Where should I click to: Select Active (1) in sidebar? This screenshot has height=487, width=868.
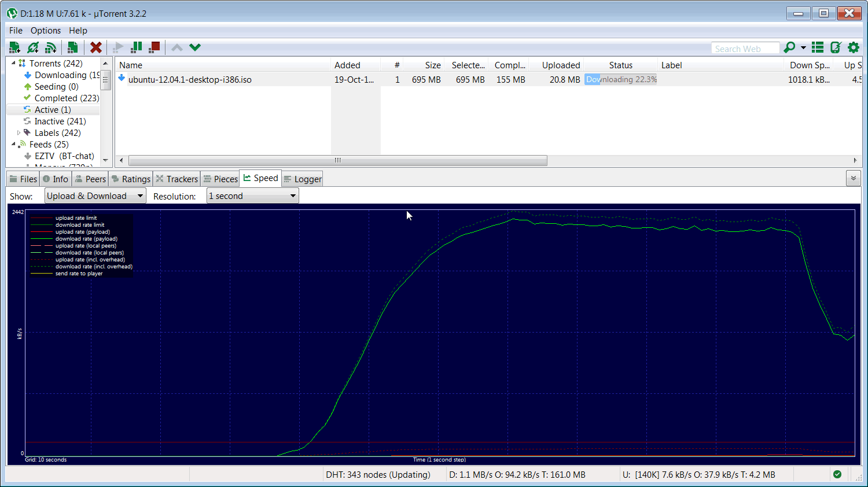pos(53,110)
